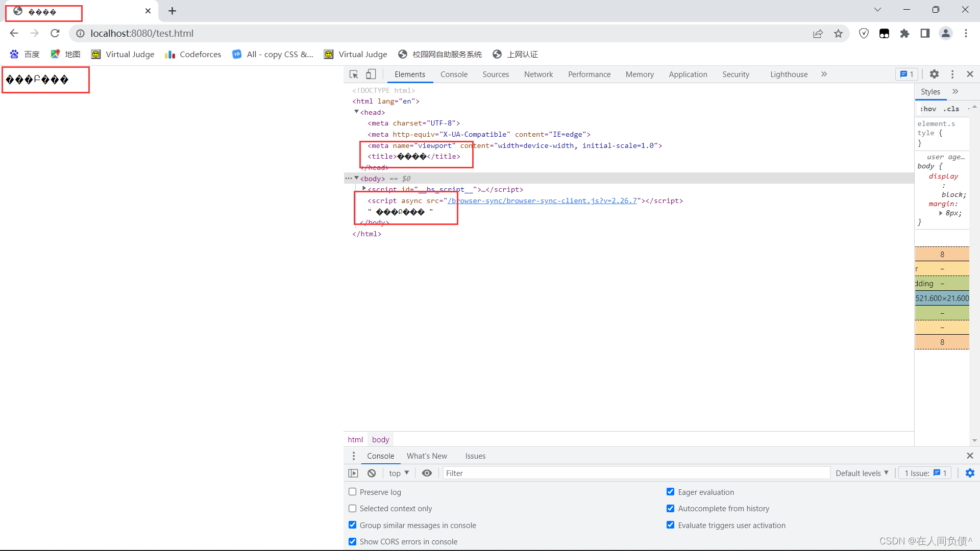Expand the head tag in Elements tree
Image resolution: width=980 pixels, height=551 pixels.
pos(356,112)
